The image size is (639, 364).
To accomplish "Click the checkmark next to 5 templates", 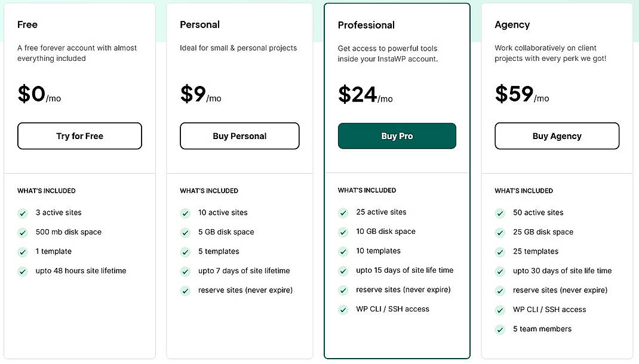I will (x=185, y=251).
